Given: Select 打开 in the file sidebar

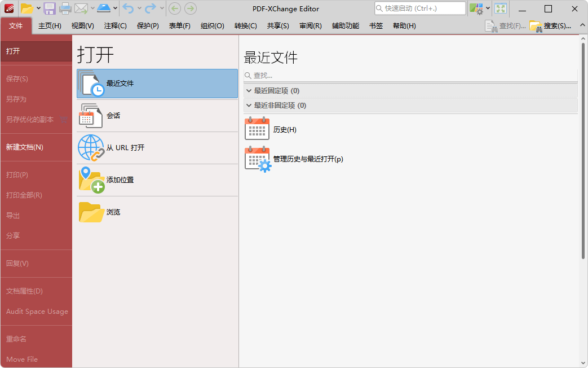Looking at the screenshot, I should coord(37,51).
